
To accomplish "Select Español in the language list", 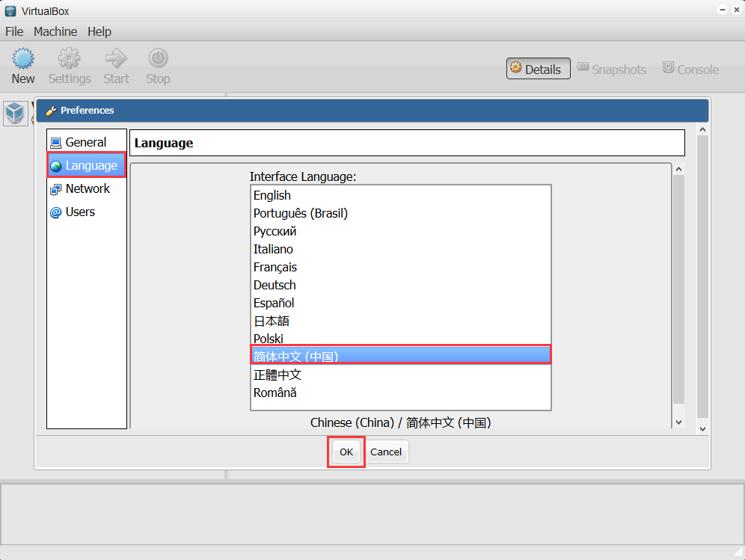I will pyautogui.click(x=400, y=303).
